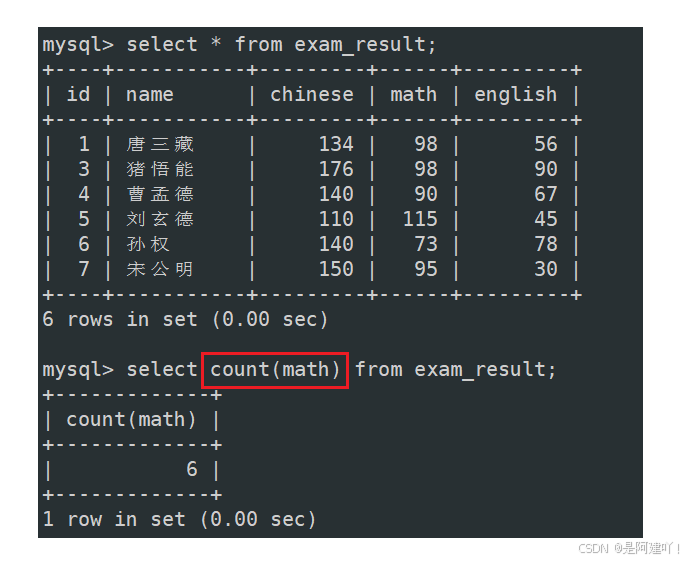Select math score 98 in 猪悟能 row
Image resolution: width=686 pixels, height=562 pixels.
coord(426,169)
